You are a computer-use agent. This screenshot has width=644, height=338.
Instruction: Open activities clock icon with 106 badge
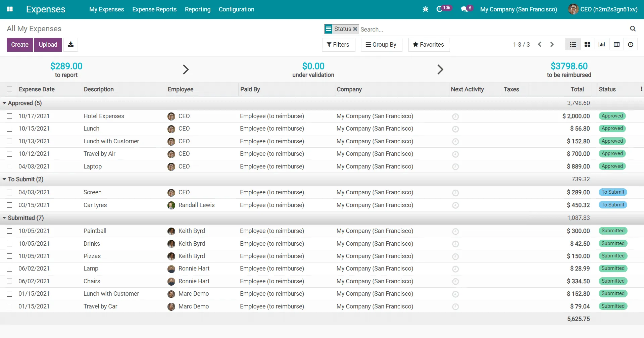tap(444, 9)
